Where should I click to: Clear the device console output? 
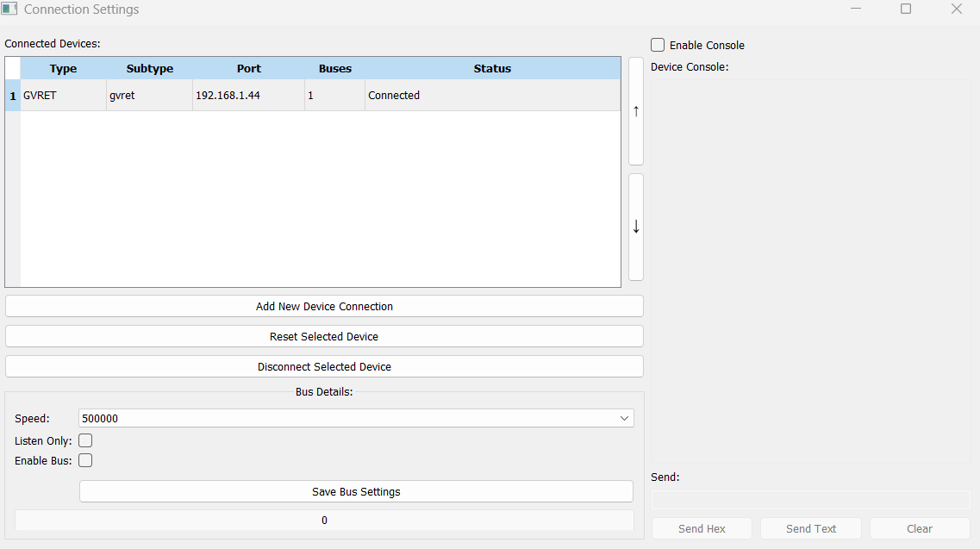tap(920, 528)
